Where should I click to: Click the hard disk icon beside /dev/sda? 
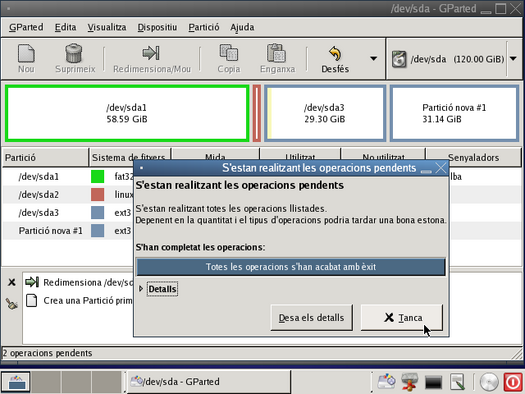[x=399, y=59]
